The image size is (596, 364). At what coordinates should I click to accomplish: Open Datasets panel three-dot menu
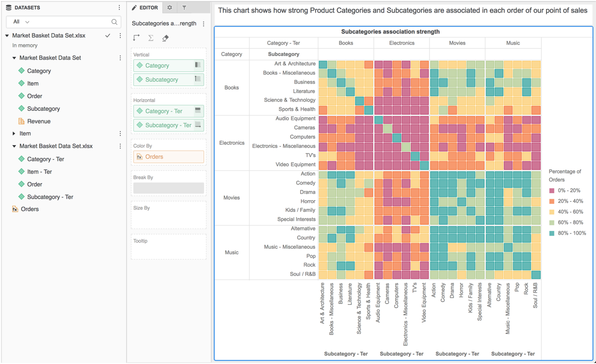[119, 8]
